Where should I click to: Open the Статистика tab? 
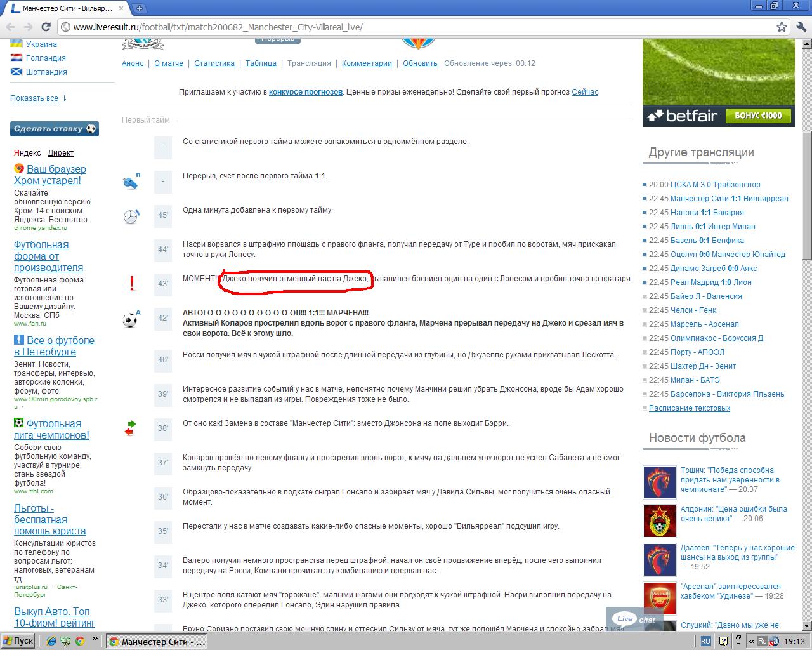214,63
